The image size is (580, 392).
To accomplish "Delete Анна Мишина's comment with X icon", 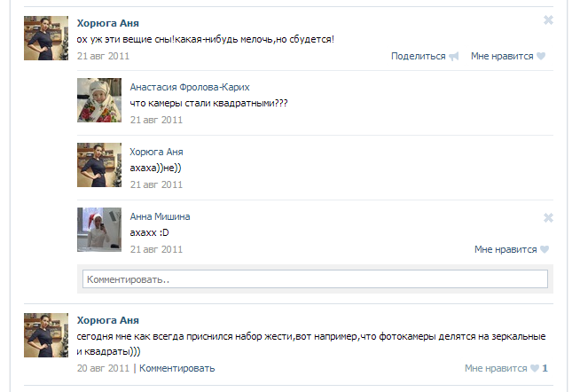I will (x=548, y=217).
